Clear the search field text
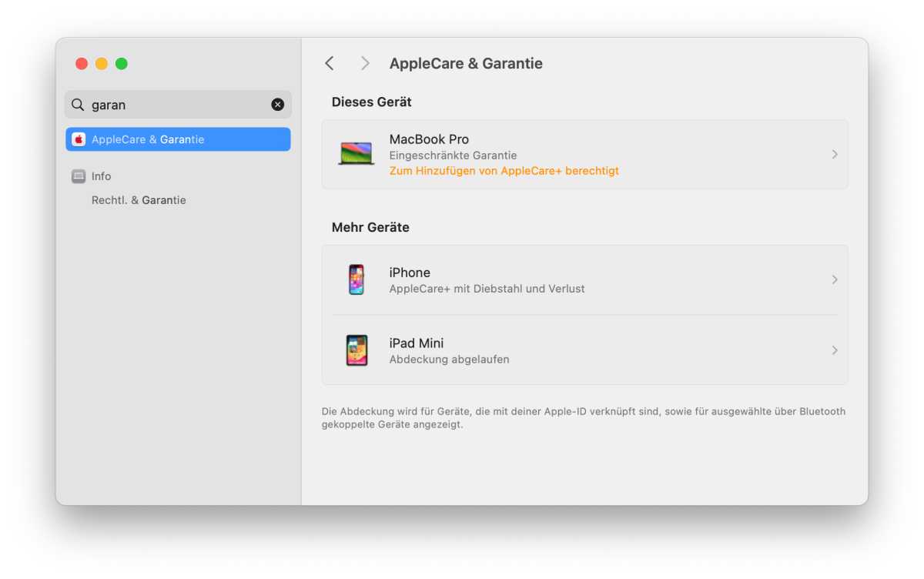The image size is (924, 579). 278,105
